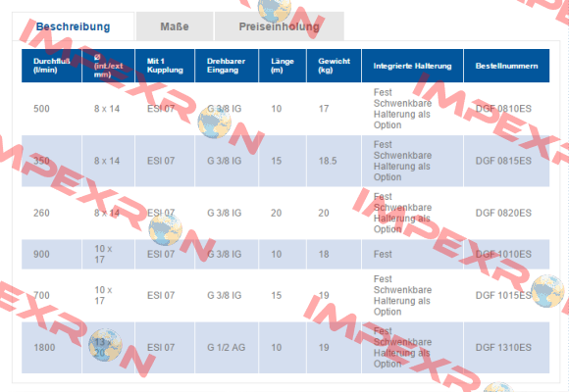This screenshot has width=569, height=392.
Task: Select order number DGF 0815ES
Action: [x=503, y=161]
